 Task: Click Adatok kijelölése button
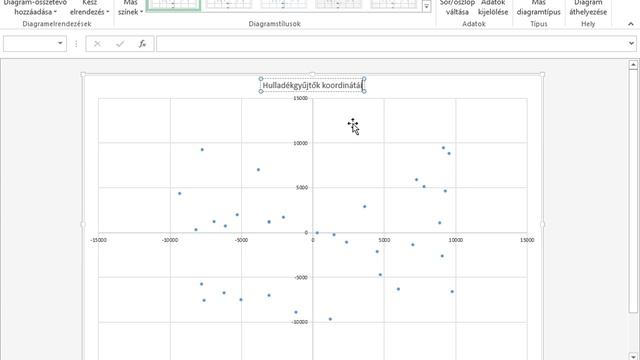click(x=493, y=7)
